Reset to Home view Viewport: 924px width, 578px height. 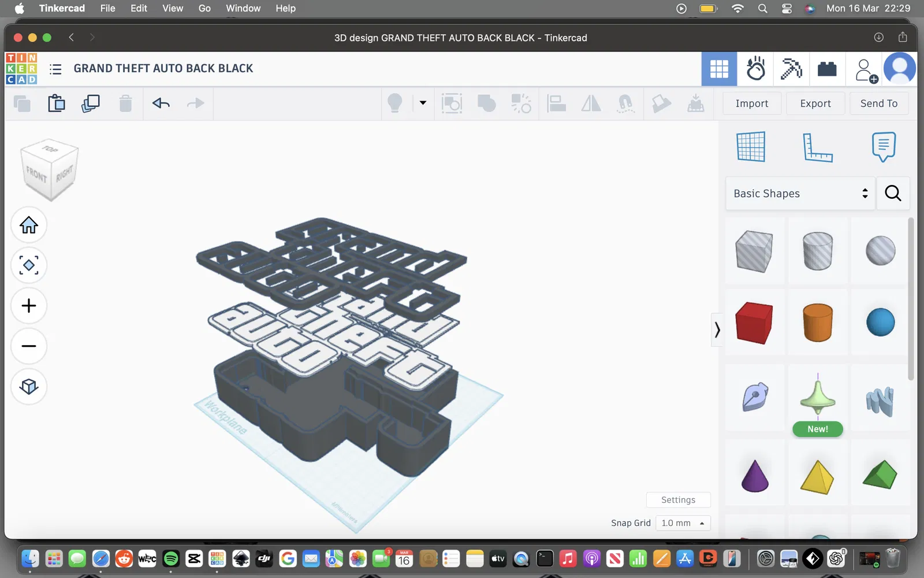coord(29,225)
